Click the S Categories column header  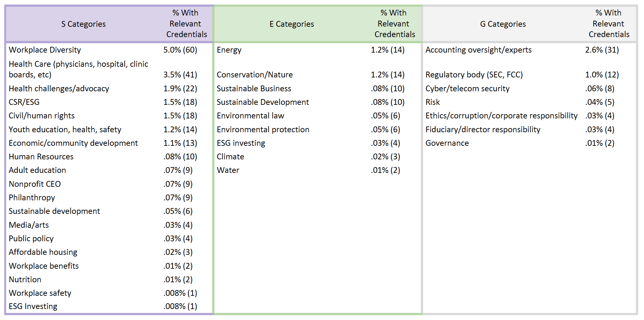(83, 24)
